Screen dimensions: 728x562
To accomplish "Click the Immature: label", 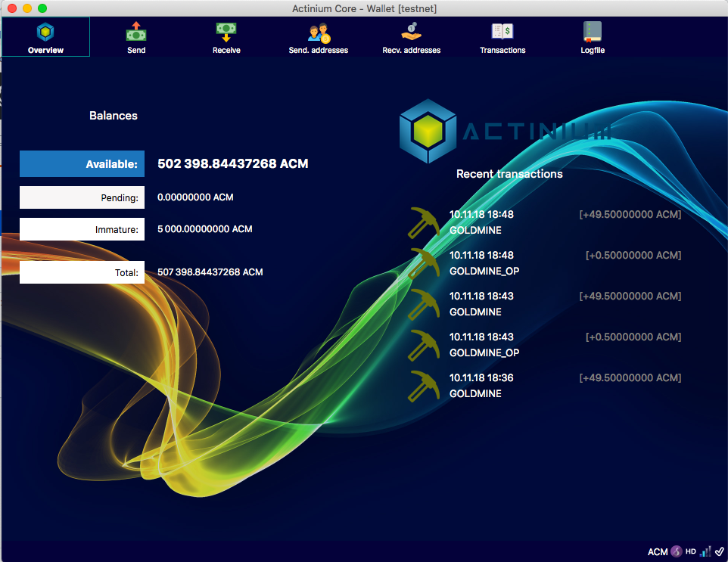I will tap(82, 229).
